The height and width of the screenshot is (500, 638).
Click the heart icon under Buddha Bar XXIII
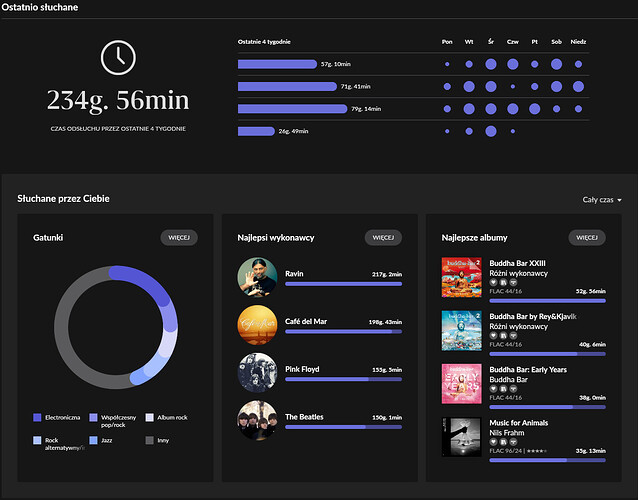(x=493, y=282)
